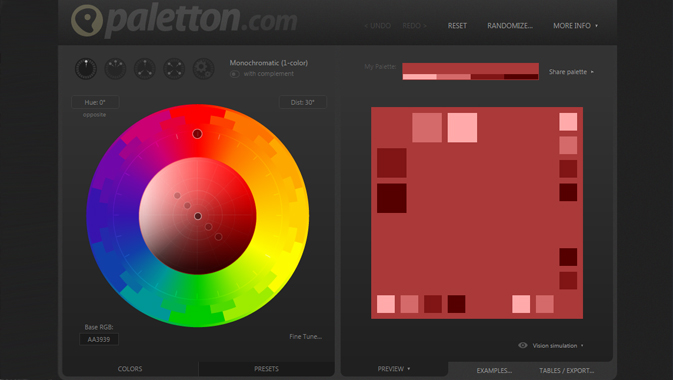
Task: Click the large medium pink square in preview top row
Action: 427,128
